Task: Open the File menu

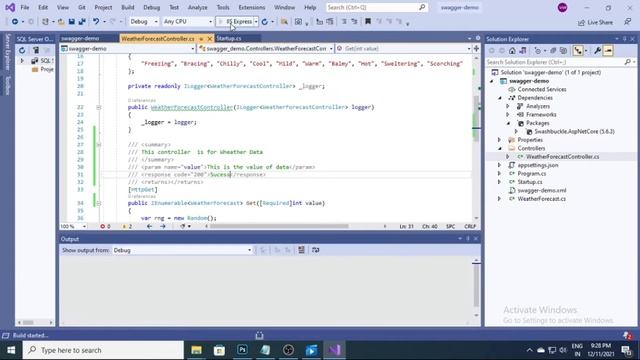Action: (24, 7)
